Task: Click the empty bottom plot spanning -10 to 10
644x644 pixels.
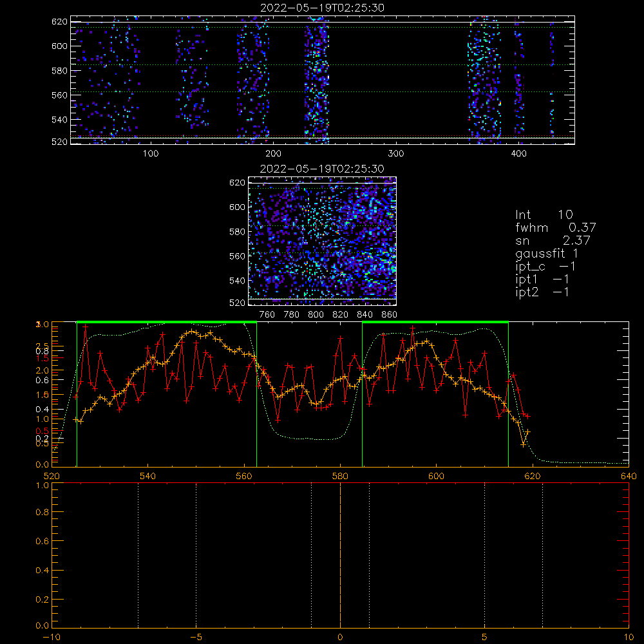Action: 341,555
